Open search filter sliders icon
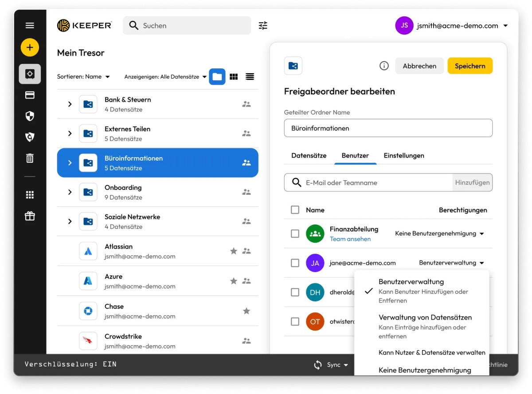The image size is (532, 394). (263, 26)
